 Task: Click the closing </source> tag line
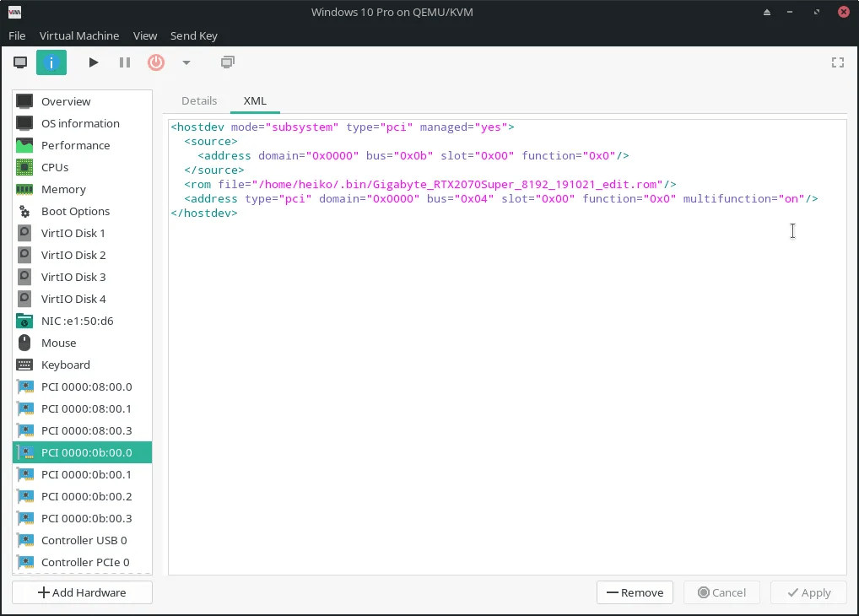(x=213, y=170)
